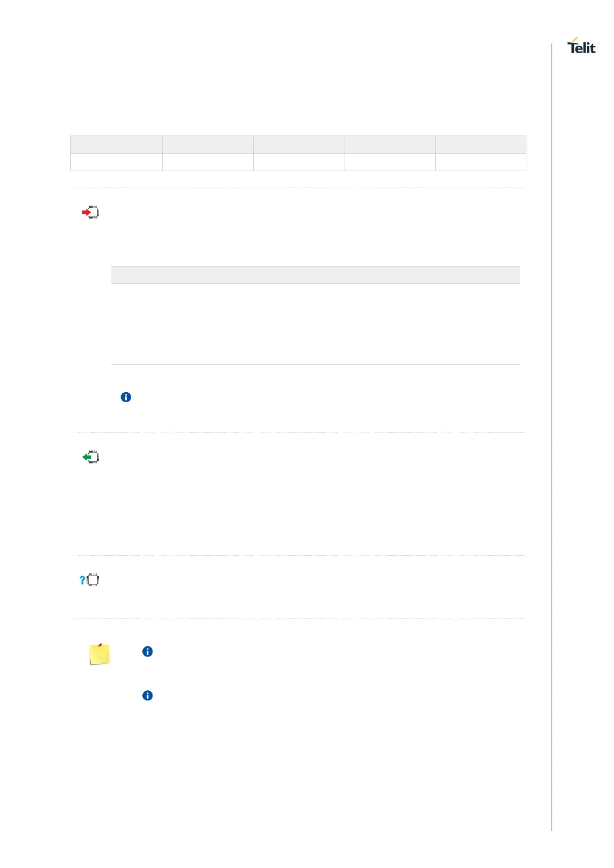Viewport: 614px width, 868px height.
Task: Select the middle gray header cell of the top table
Action: coord(298,144)
